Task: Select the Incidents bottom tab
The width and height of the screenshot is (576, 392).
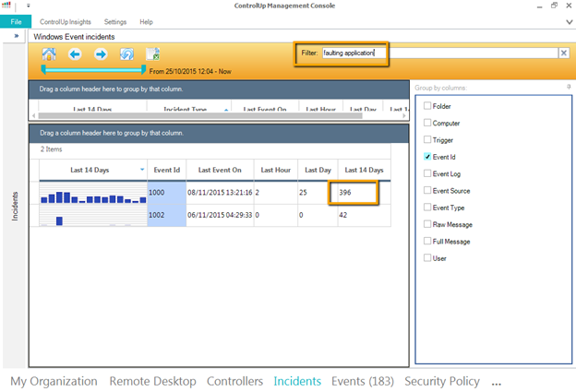Action: [297, 381]
